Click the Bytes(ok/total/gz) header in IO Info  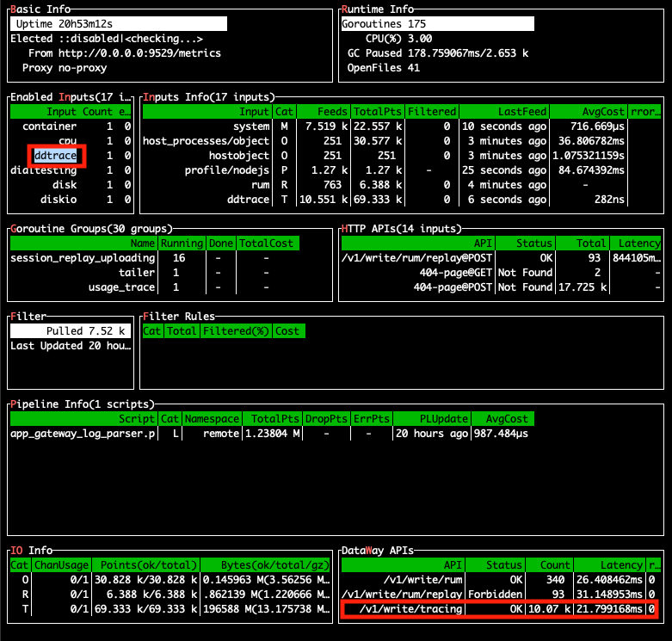tap(265, 565)
